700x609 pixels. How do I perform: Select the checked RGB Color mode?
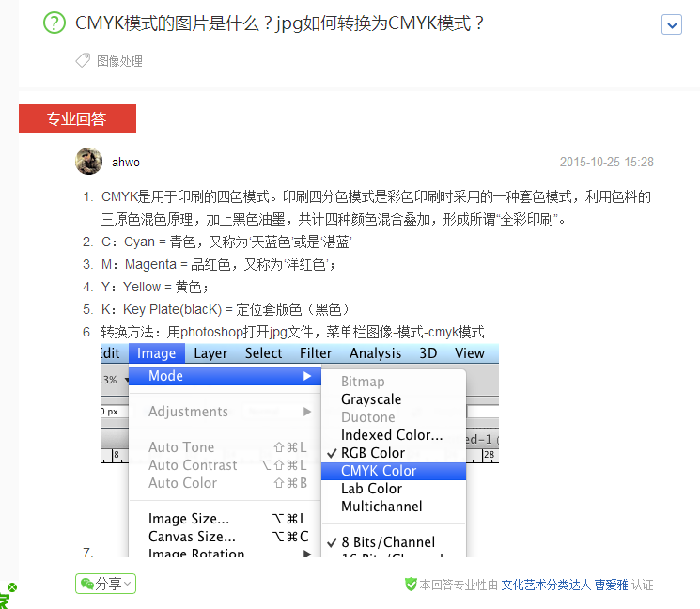tap(394, 453)
